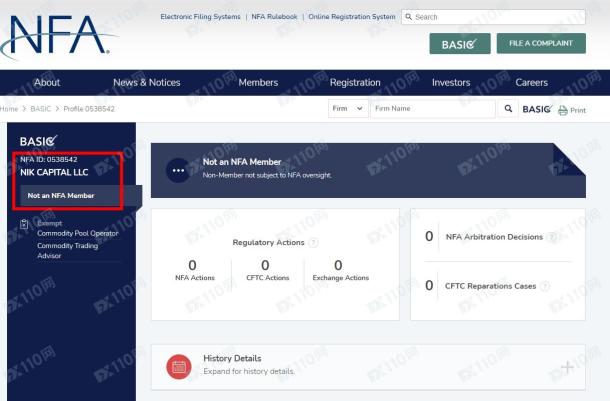Click the NFA Actions count
The width and height of the screenshot is (610, 401).
point(193,265)
